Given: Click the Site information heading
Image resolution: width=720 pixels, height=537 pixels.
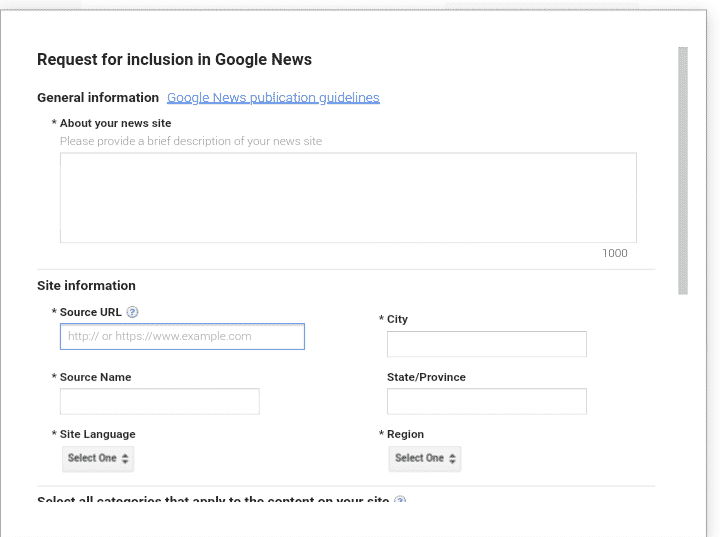Looking at the screenshot, I should [86, 286].
